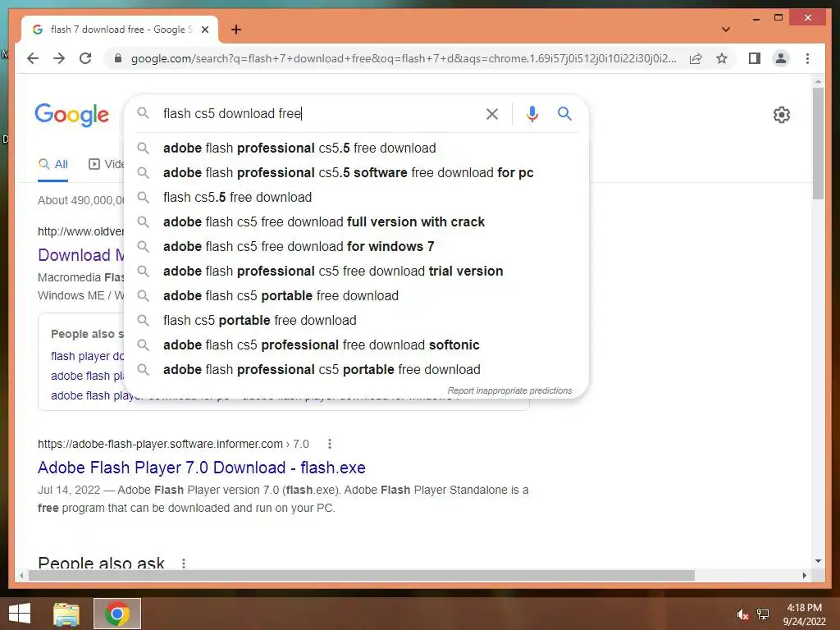Share this page using the share icon
Viewport: 840px width, 630px height.
696,58
